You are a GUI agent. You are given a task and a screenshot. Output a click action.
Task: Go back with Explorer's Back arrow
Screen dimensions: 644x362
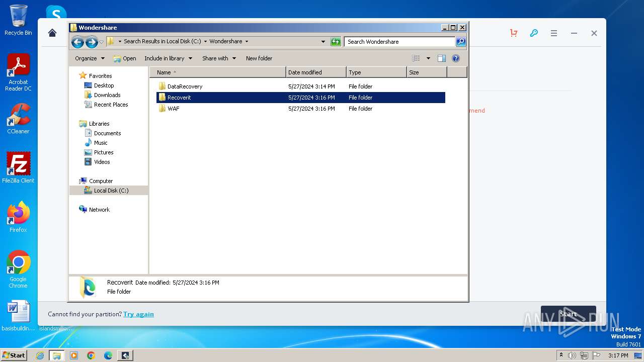(77, 42)
